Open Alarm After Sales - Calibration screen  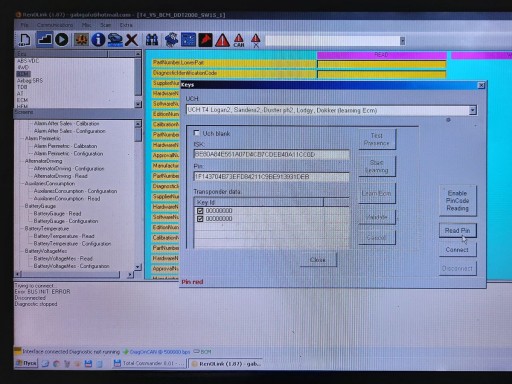[66, 123]
